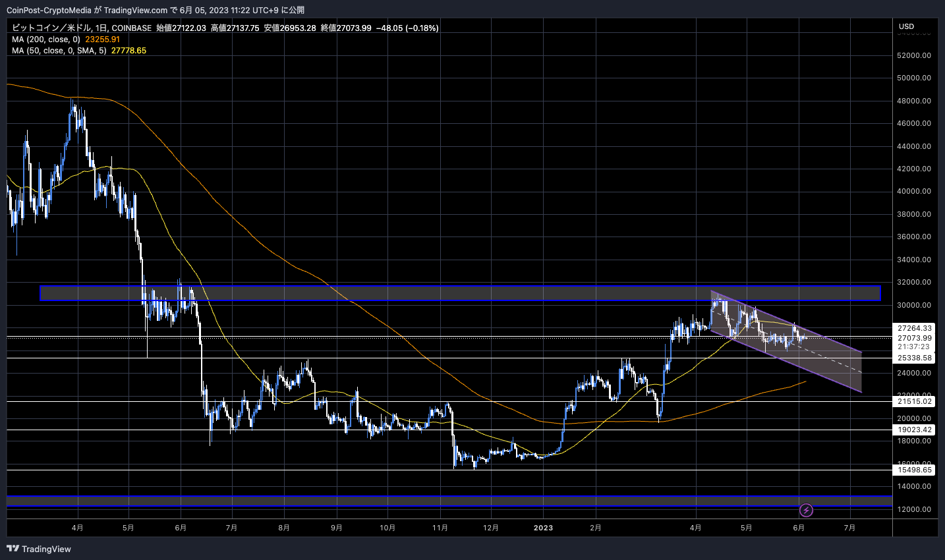The width and height of the screenshot is (945, 560).
Task: Select the blue support zone near 12500
Action: pyautogui.click(x=449, y=501)
